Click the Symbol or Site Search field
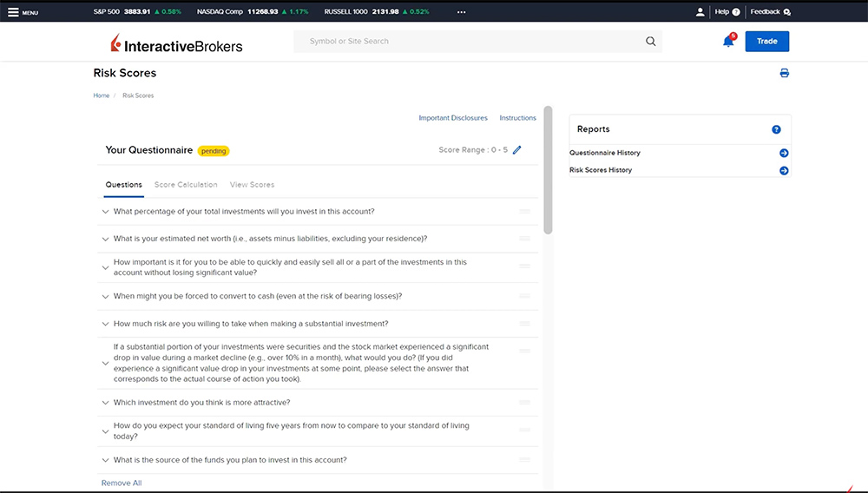This screenshot has height=493, width=868. point(469,42)
